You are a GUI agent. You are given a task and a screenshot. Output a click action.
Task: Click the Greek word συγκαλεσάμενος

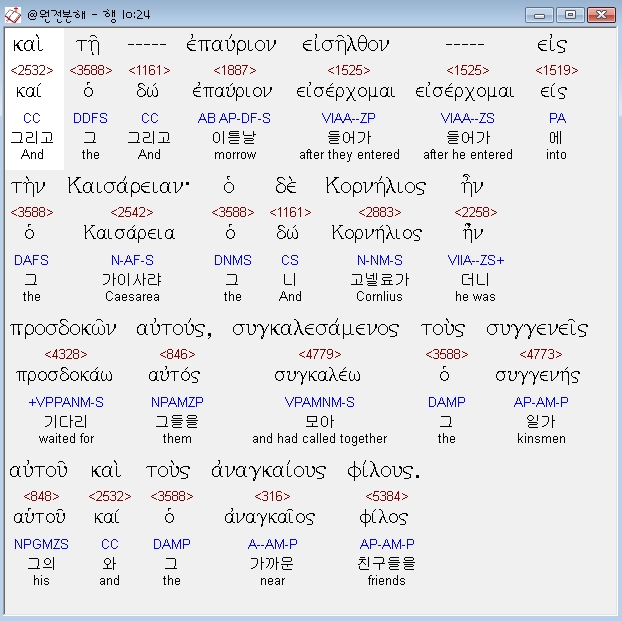315,329
